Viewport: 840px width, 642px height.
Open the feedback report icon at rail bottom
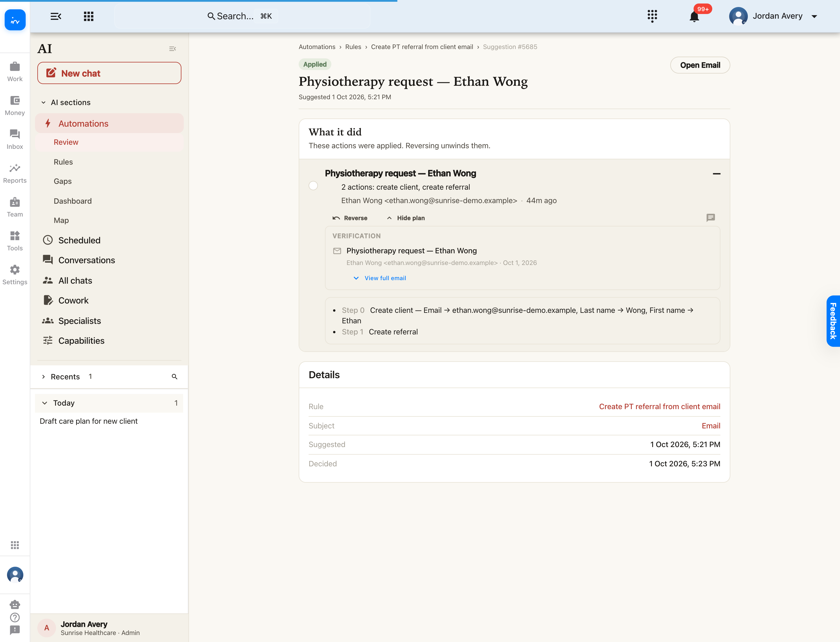pos(15,630)
